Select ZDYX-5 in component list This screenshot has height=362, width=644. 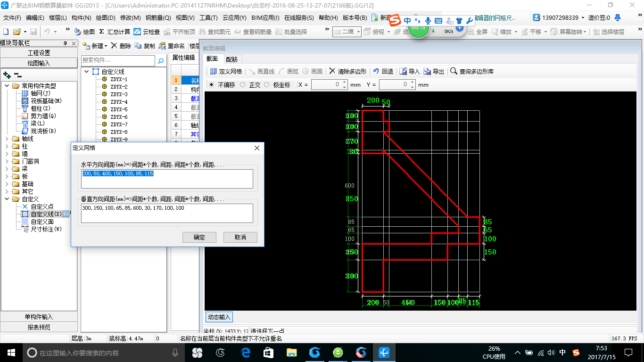pyautogui.click(x=119, y=109)
